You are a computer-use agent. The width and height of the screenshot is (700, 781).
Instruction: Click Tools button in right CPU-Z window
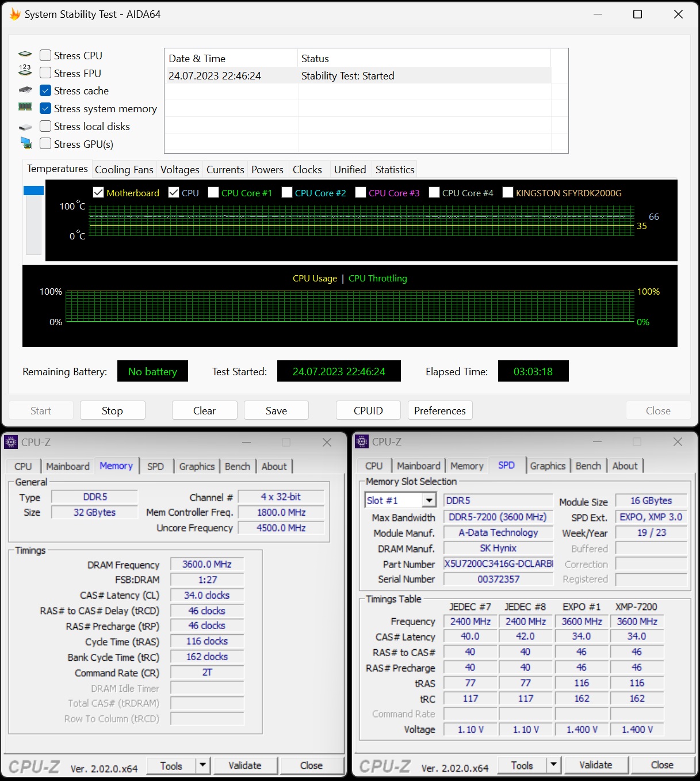click(522, 765)
